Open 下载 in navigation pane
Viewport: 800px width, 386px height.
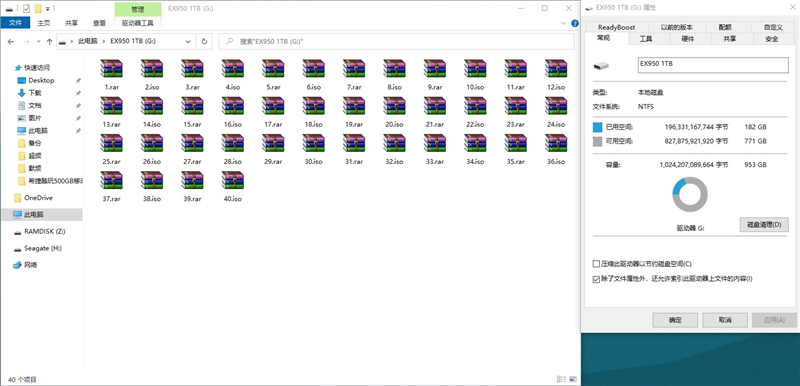tap(35, 93)
